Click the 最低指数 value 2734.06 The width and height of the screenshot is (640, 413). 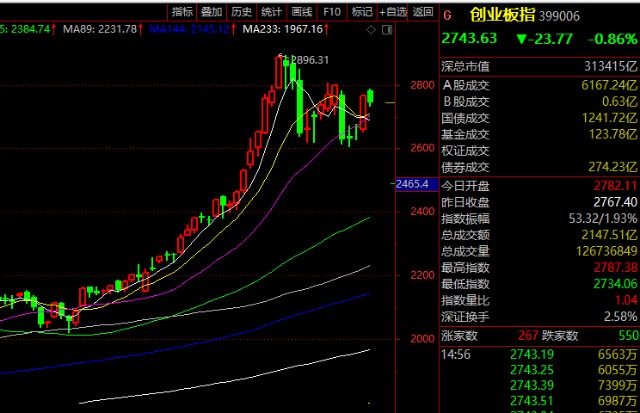point(615,284)
